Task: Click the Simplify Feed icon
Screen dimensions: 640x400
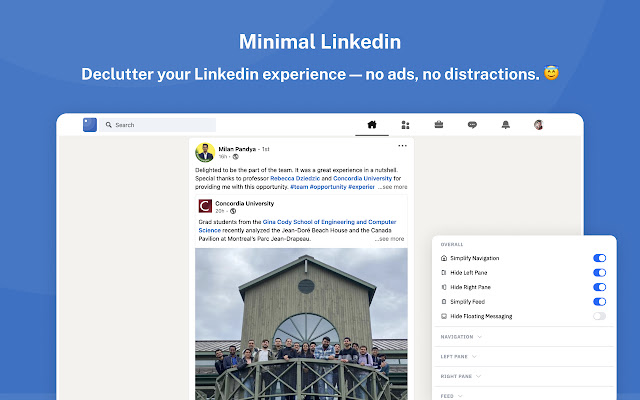Action: [x=444, y=302]
